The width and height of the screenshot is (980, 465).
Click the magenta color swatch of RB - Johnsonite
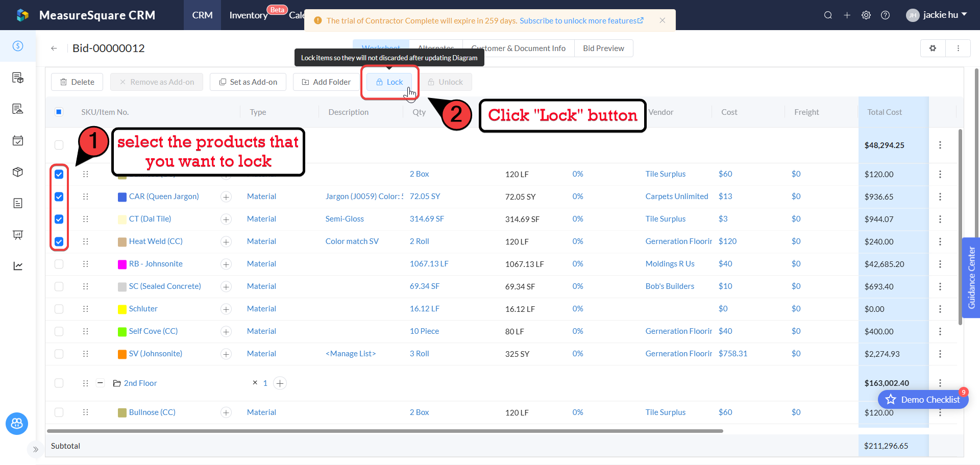122,264
